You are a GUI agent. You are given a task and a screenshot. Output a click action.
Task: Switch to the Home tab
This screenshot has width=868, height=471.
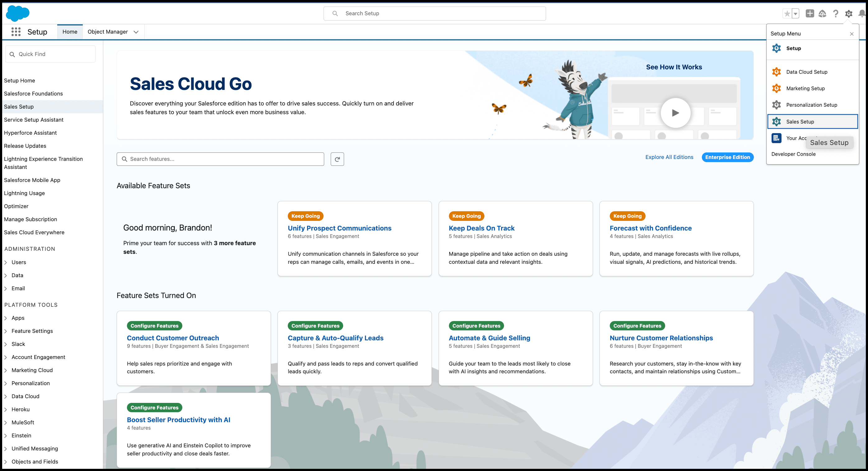point(70,32)
